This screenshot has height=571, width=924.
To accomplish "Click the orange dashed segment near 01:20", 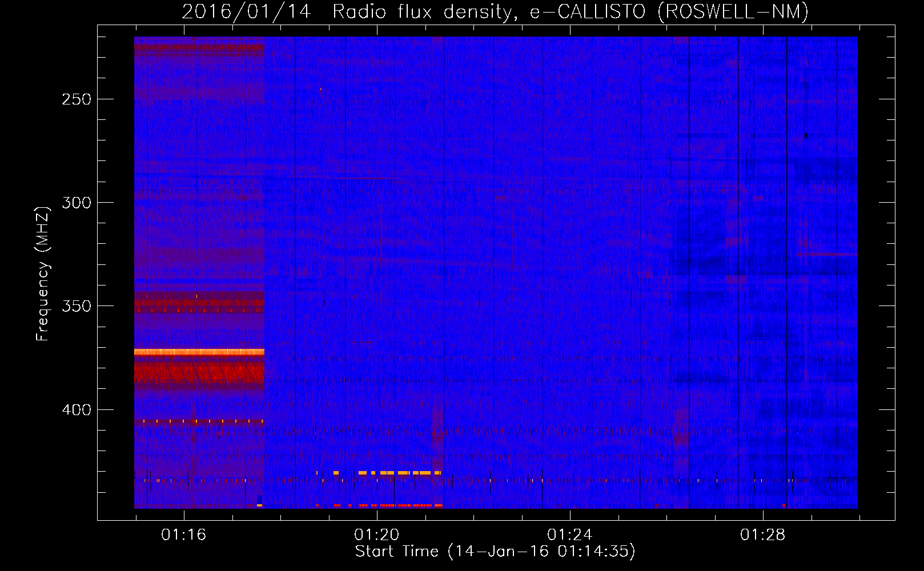I will [x=387, y=473].
